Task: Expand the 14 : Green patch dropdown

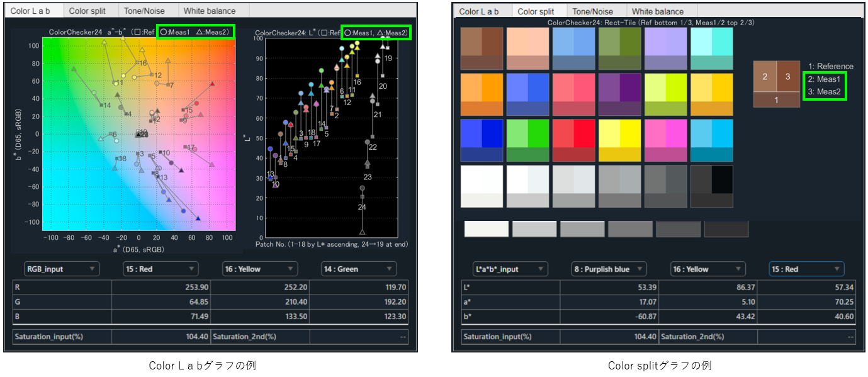Action: coord(359,269)
